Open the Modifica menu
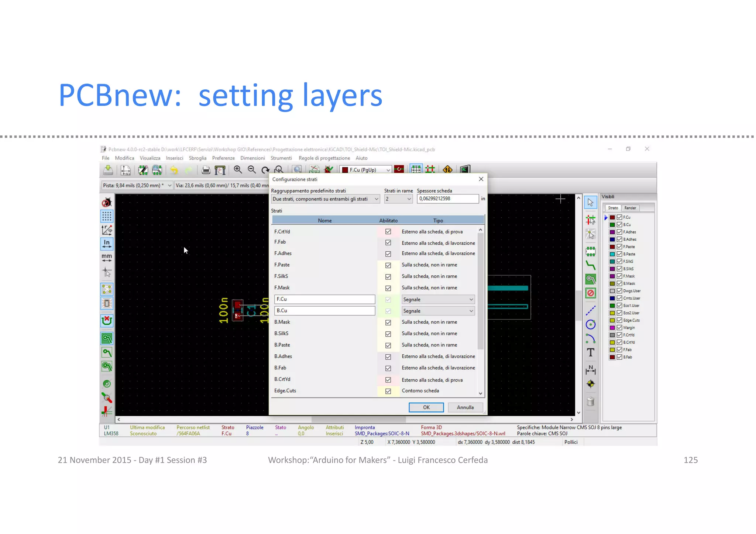The image size is (756, 534). (x=124, y=158)
